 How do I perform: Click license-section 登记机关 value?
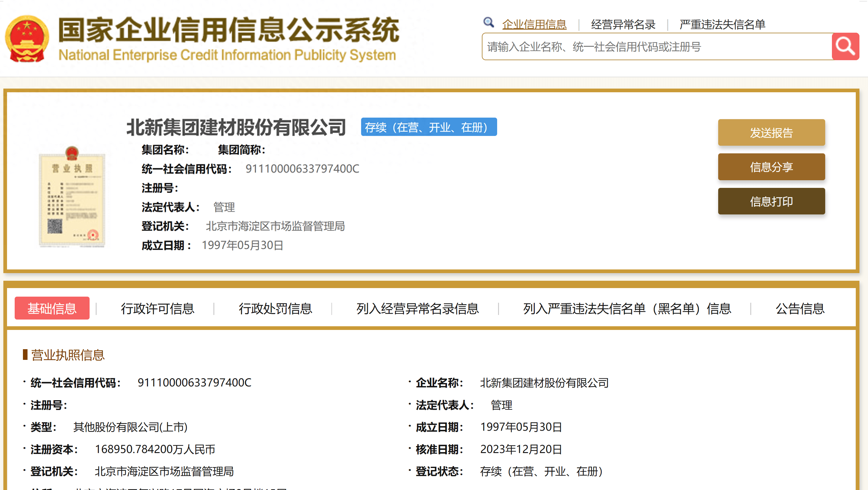[164, 471]
